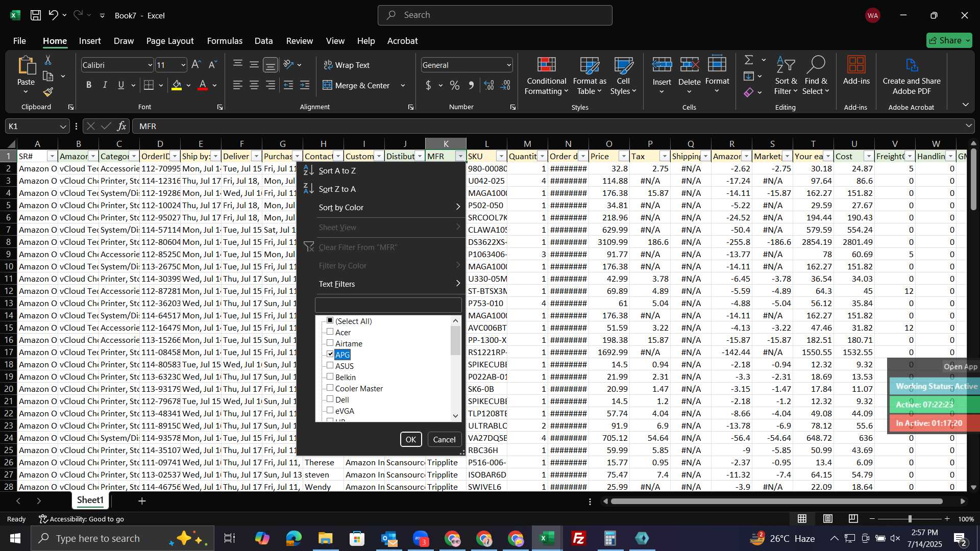Click Increase Indent icon
The height and width of the screenshot is (551, 980).
(x=305, y=85)
